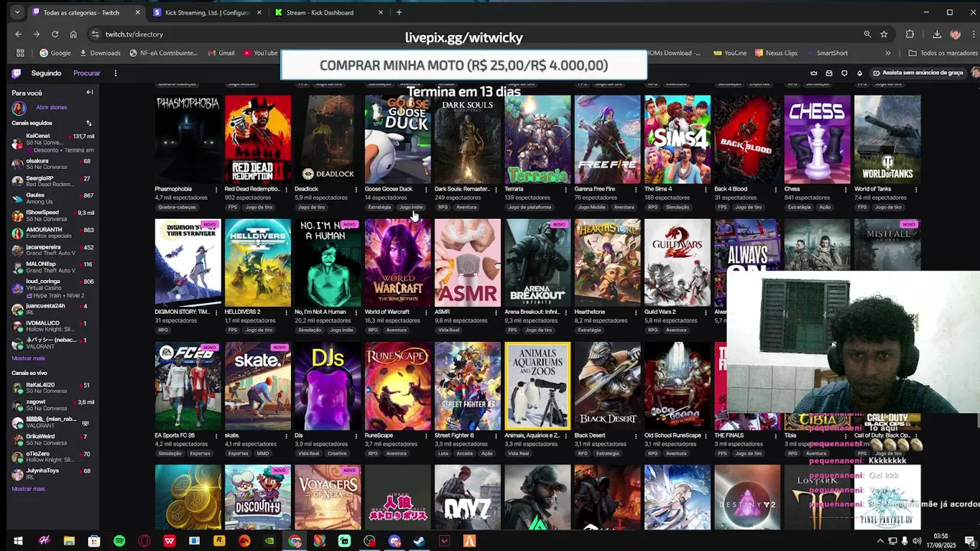
Task: Open the tab search dropdown arrow
Action: [x=17, y=12]
